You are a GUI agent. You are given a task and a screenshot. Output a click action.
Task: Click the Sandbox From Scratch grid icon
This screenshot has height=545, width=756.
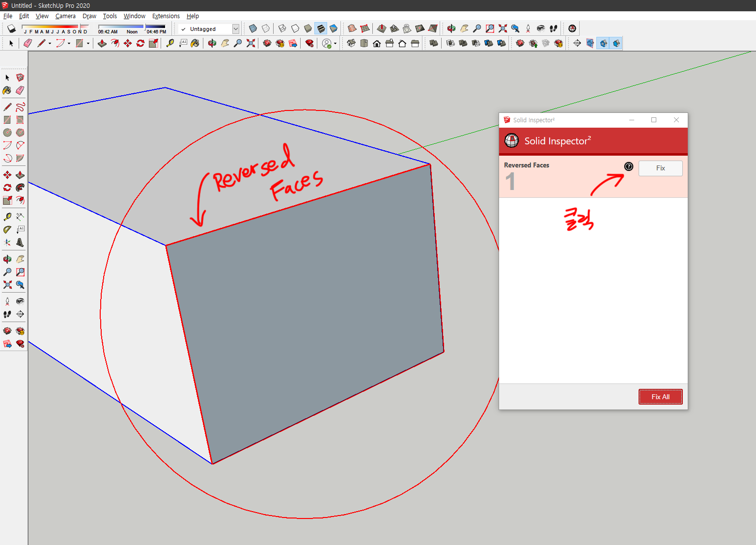[364, 28]
